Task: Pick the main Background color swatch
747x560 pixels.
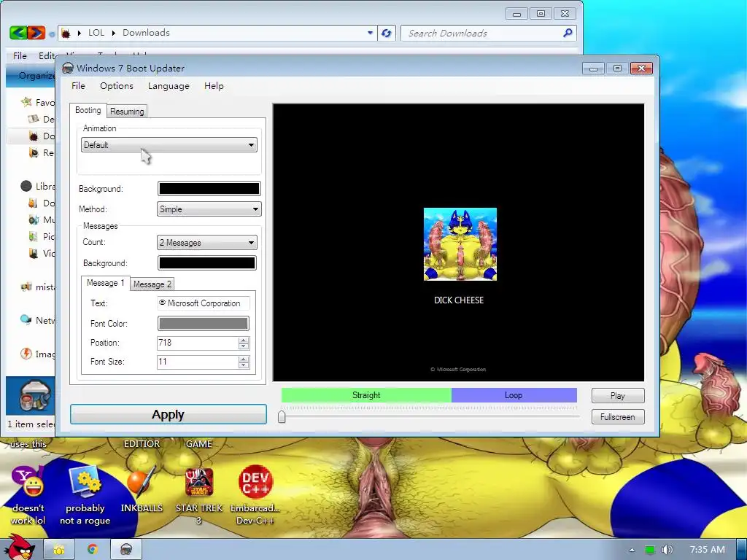Action: (209, 189)
